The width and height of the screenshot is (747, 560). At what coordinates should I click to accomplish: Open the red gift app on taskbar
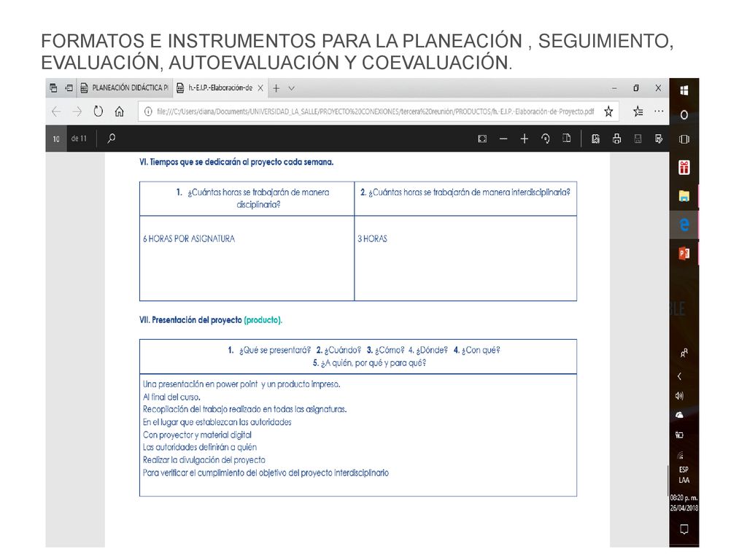[684, 167]
